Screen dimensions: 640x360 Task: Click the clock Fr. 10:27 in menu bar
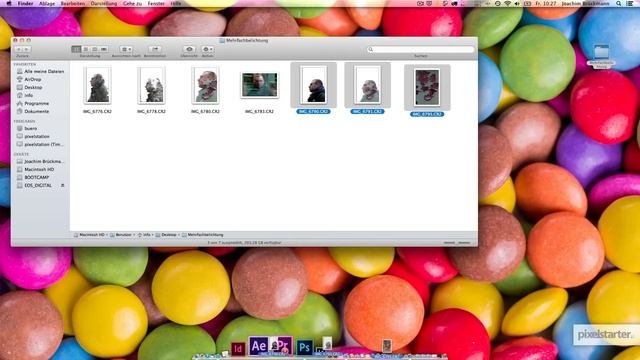pyautogui.click(x=545, y=3)
